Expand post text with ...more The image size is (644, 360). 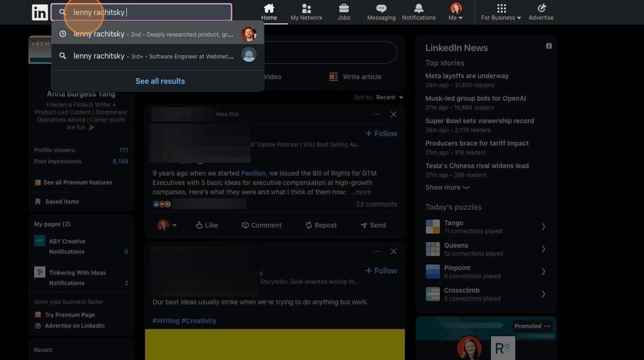click(361, 192)
